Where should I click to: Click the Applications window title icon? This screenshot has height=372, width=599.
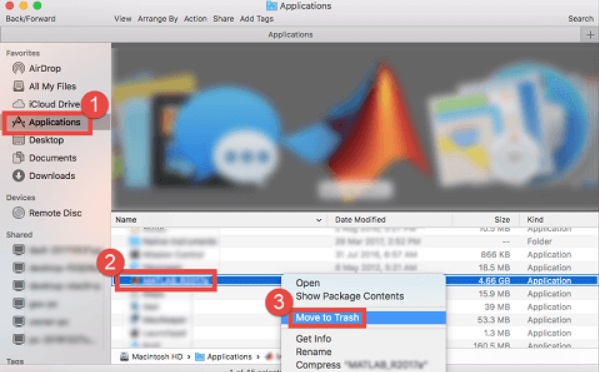272,6
